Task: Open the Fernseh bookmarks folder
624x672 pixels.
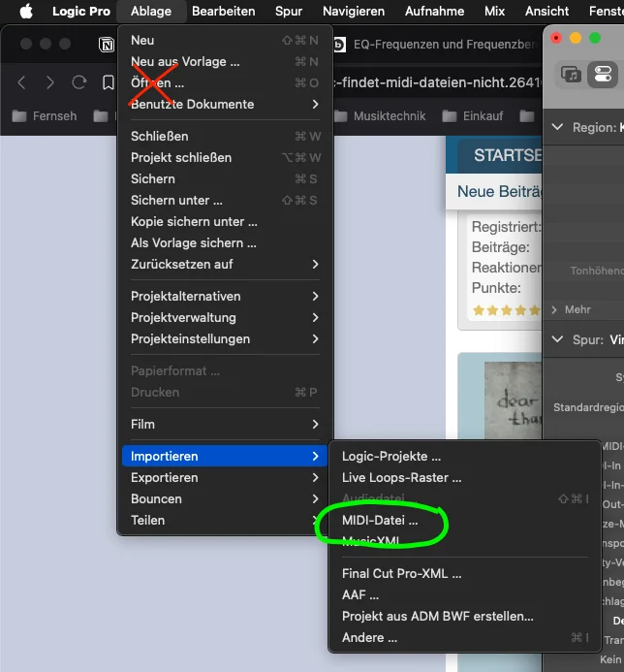Action: [45, 116]
